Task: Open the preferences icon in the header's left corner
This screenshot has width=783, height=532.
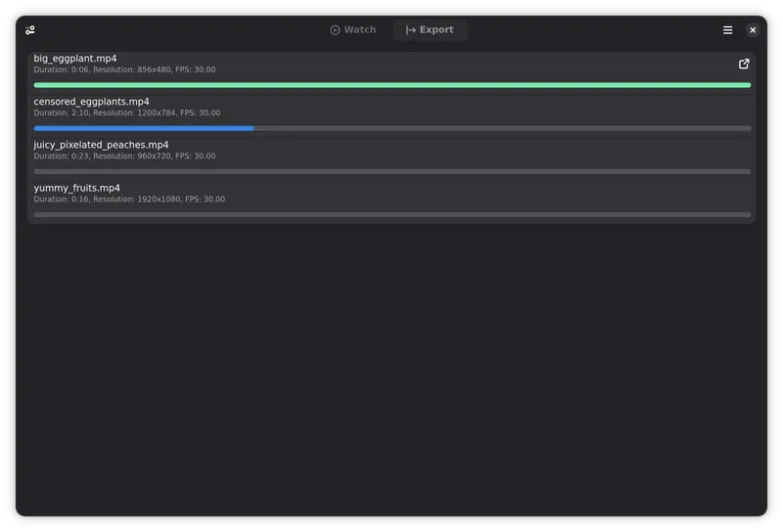Action: click(x=30, y=30)
